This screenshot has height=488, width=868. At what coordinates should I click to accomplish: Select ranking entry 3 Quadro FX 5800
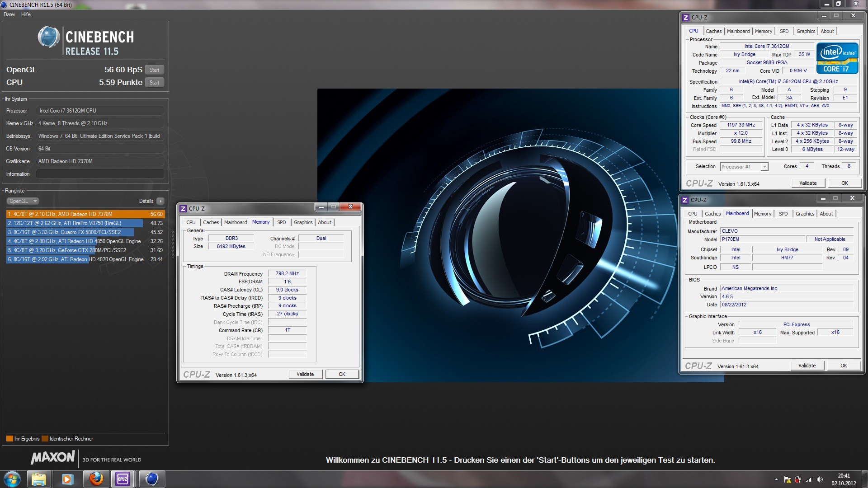coord(85,232)
